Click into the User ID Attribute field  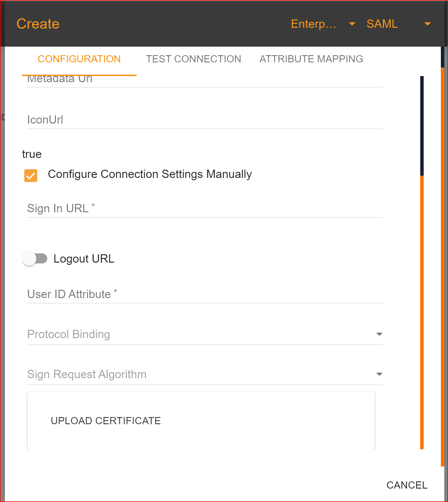click(x=205, y=294)
